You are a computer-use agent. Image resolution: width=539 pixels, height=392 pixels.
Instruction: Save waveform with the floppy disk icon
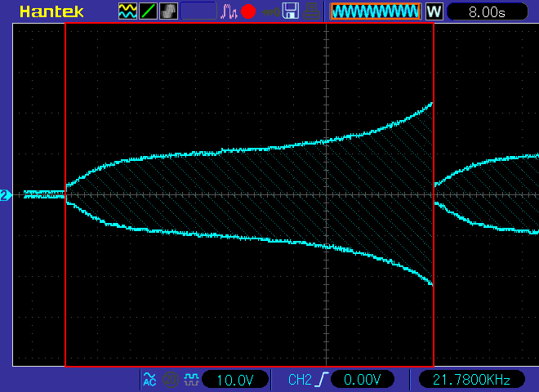(291, 11)
